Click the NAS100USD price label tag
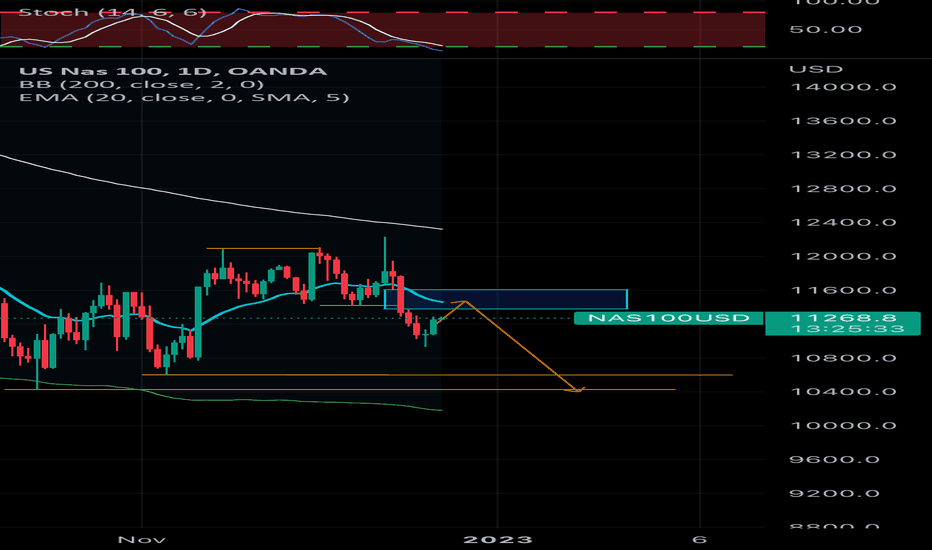This screenshot has height=550, width=932. pos(669,318)
